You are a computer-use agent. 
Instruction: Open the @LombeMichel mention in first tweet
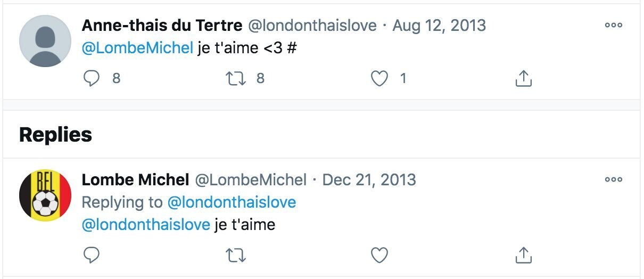click(137, 48)
